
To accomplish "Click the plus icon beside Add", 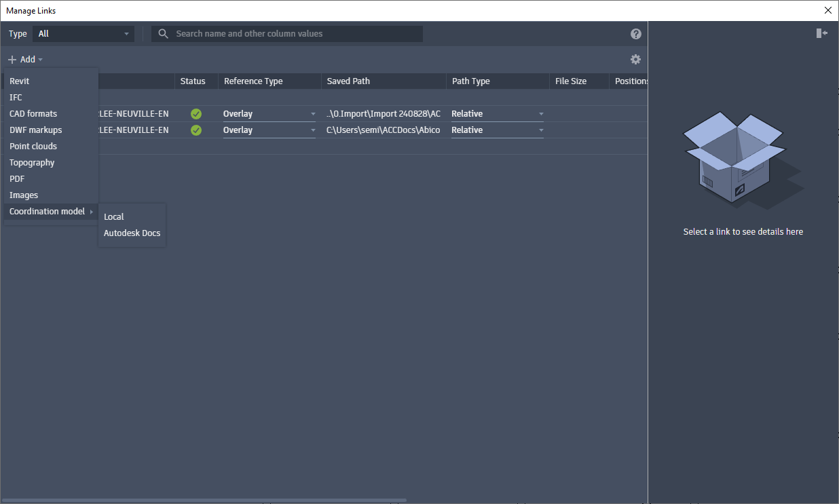I will (11, 59).
